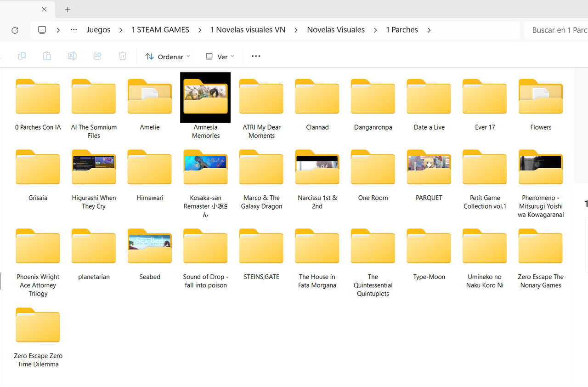Click the Copy icon in toolbar
The height and width of the screenshot is (387, 588).
click(22, 56)
